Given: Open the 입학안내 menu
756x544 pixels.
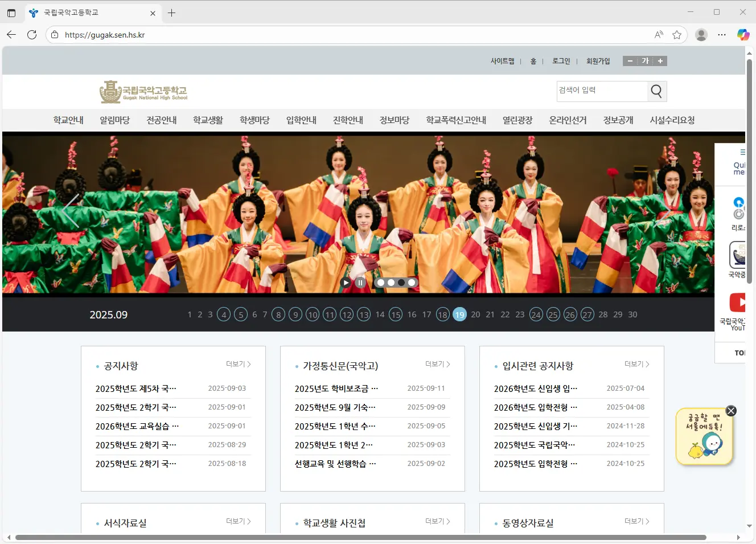Looking at the screenshot, I should tap(301, 120).
